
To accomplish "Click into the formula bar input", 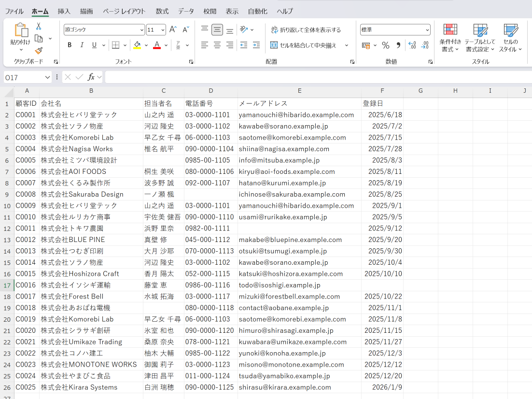I will (318, 77).
